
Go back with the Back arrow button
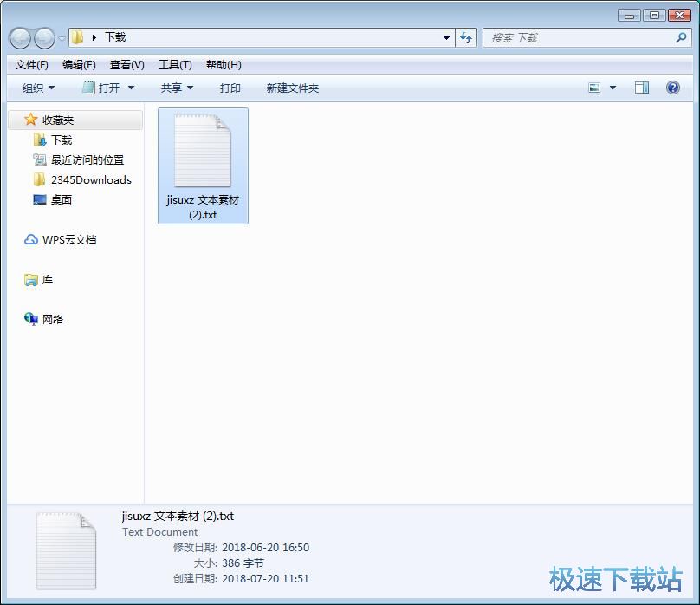20,38
